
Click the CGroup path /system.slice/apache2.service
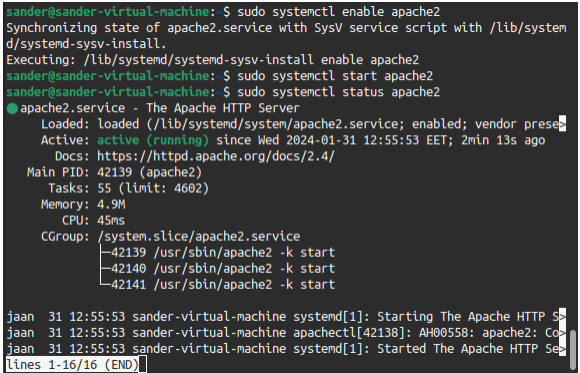[x=199, y=236]
